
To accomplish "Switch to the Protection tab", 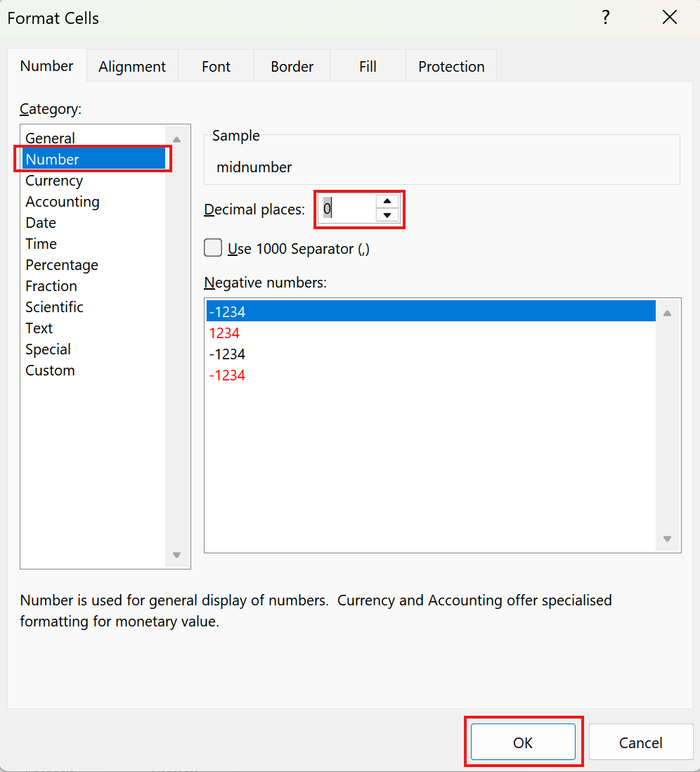I will point(451,67).
